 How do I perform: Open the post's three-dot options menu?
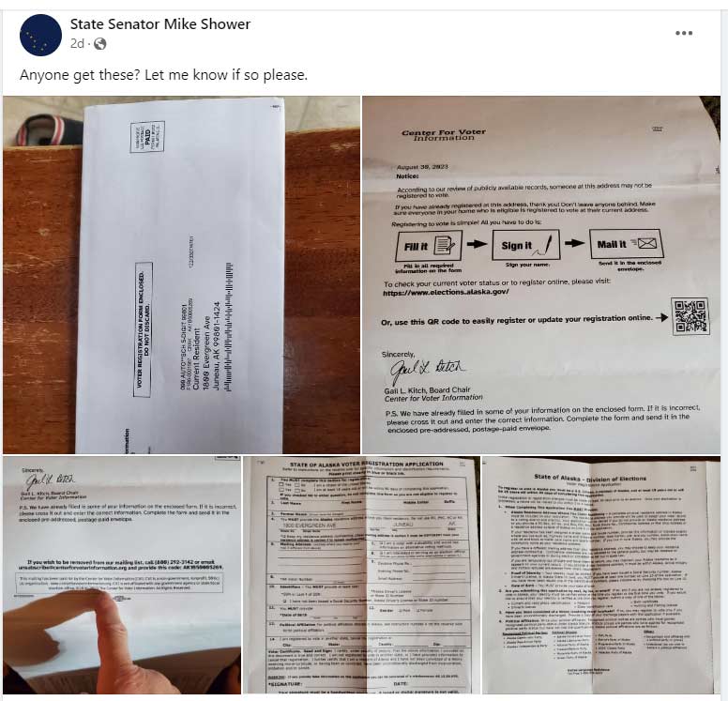683,33
